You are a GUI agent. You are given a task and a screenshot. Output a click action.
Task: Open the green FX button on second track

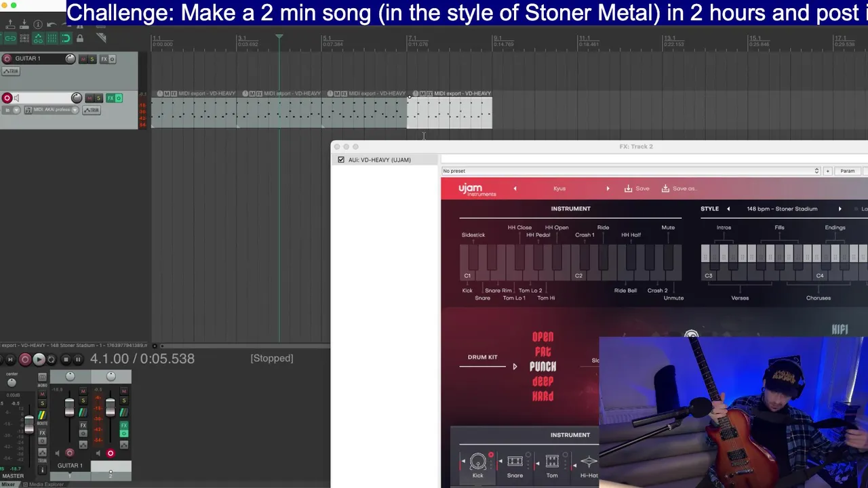point(111,98)
